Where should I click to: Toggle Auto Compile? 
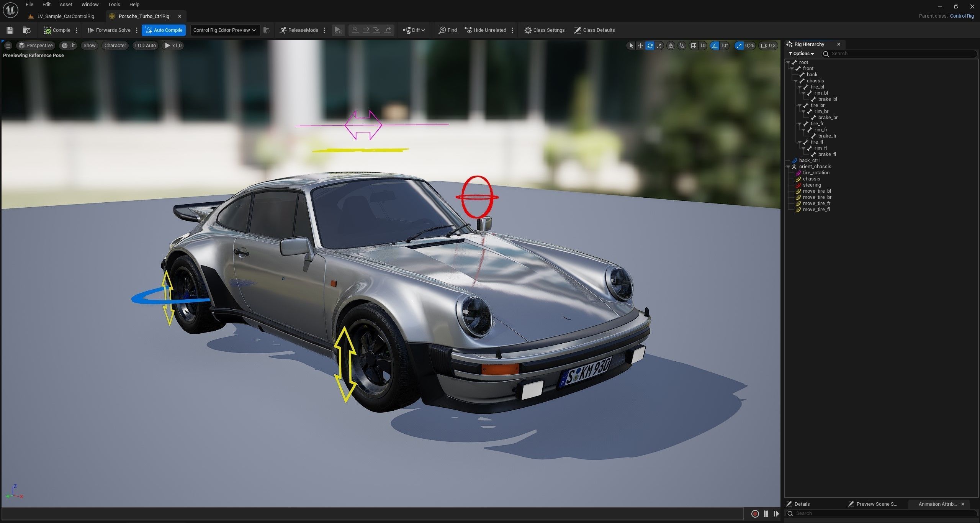point(164,30)
